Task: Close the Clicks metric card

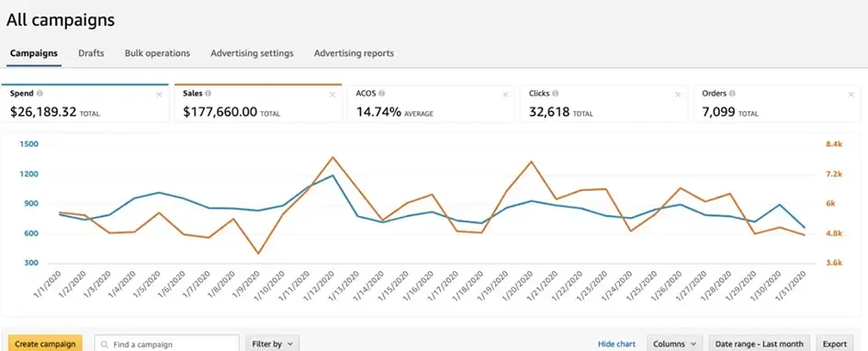Action: [678, 95]
